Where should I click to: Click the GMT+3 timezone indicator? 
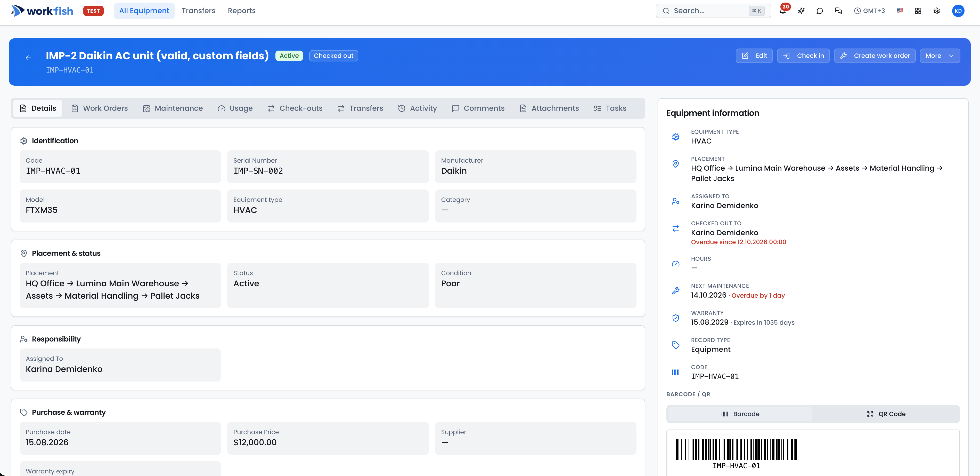[870, 11]
